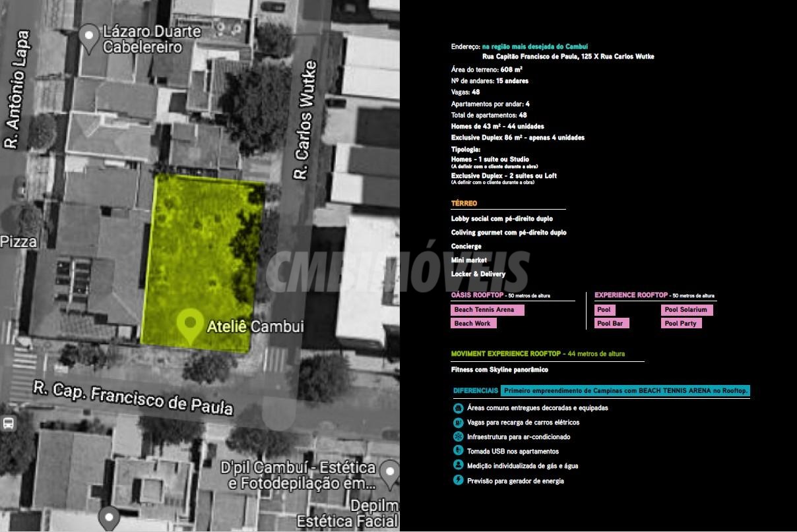Click the Beach Tennis Arena pink tag
The width and height of the screenshot is (797, 532).
point(488,310)
